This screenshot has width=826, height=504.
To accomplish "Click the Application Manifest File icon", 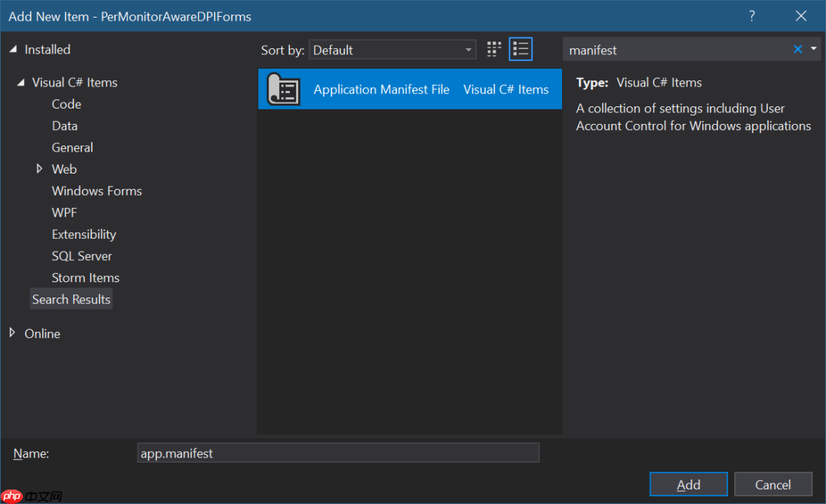I will coord(284,89).
